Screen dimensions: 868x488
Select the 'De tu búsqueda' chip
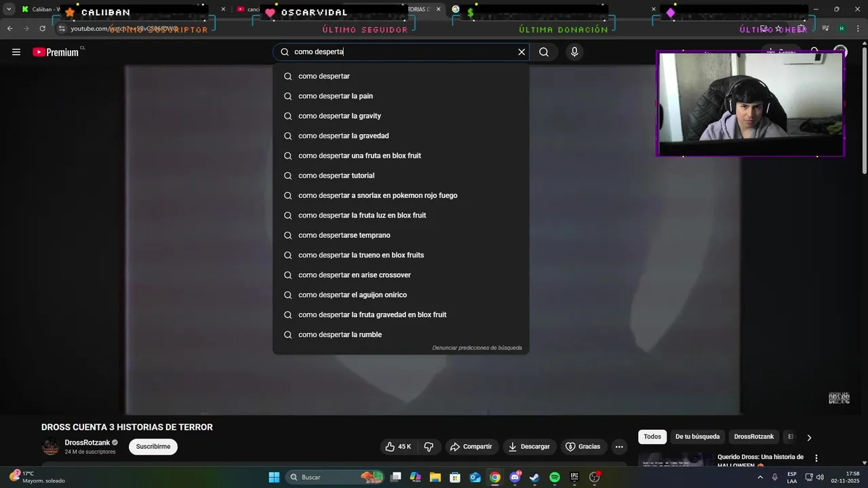pos(697,437)
